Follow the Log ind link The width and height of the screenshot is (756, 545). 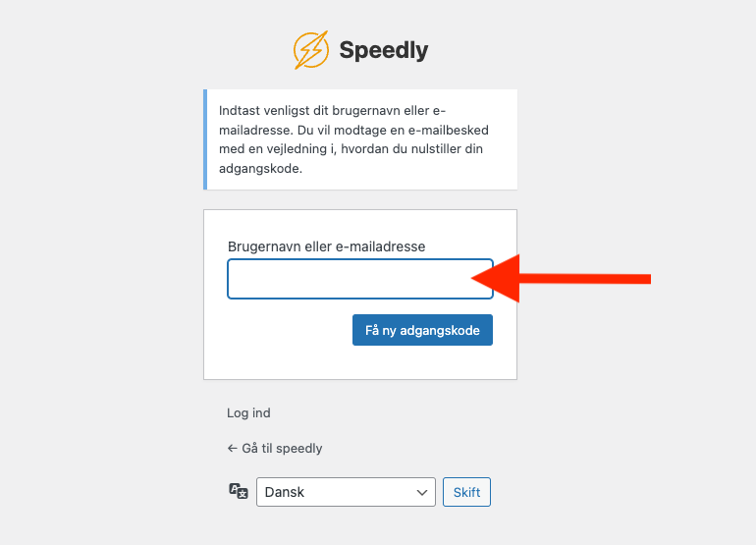(x=248, y=413)
